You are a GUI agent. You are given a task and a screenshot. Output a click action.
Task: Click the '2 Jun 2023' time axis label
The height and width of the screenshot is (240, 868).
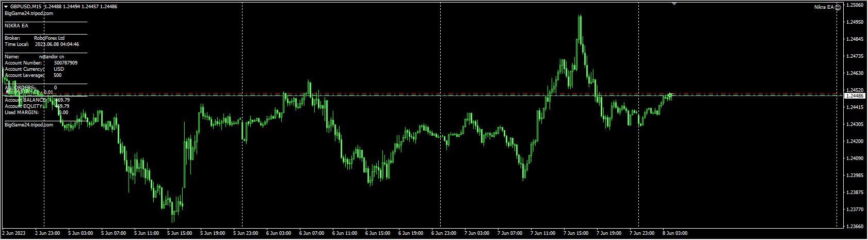pyautogui.click(x=14, y=233)
